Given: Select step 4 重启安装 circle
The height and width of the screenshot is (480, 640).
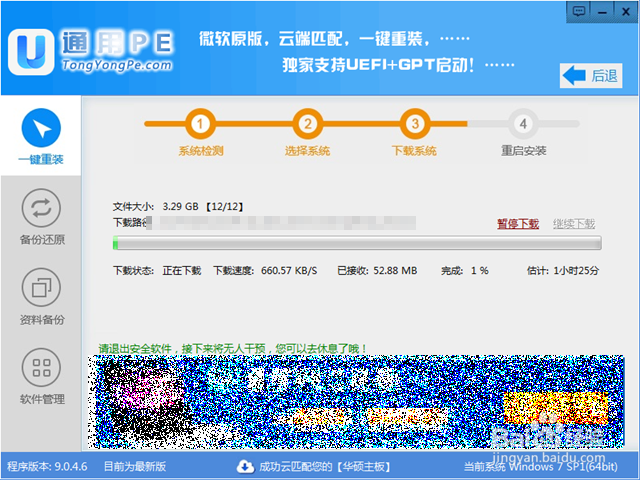Looking at the screenshot, I should tap(523, 124).
